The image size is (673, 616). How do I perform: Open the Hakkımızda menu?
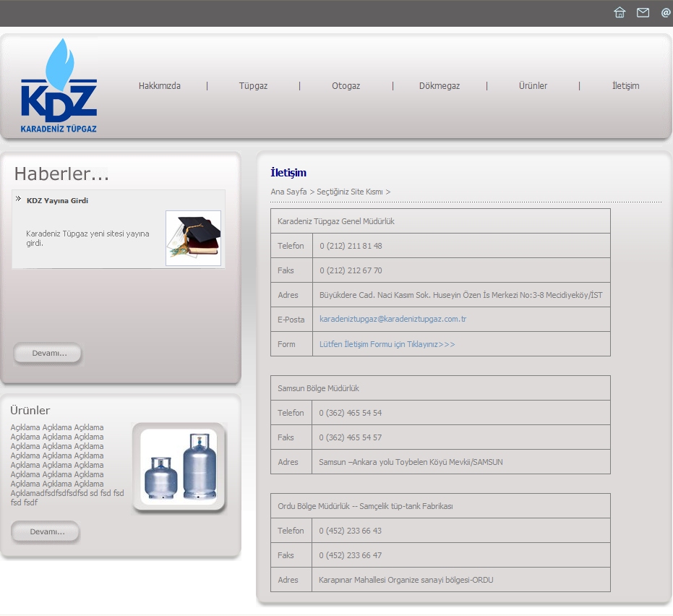pos(159,86)
